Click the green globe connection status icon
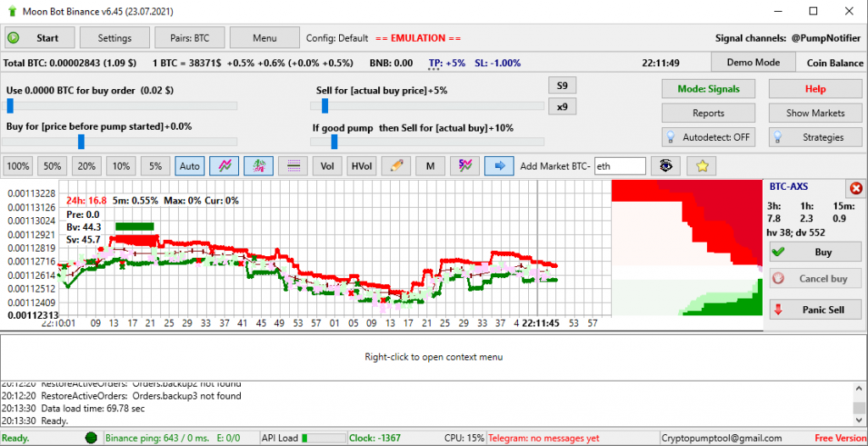The image size is (868, 446). 91,438
